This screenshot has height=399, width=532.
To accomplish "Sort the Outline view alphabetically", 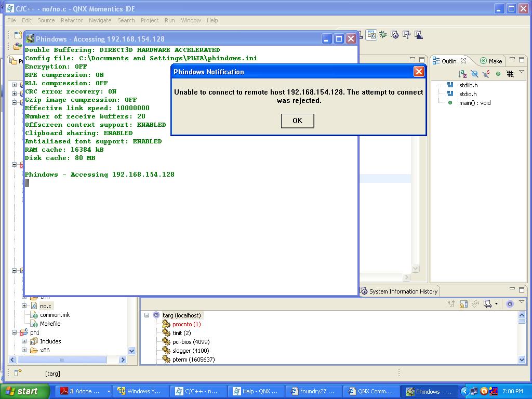I will click(462, 74).
